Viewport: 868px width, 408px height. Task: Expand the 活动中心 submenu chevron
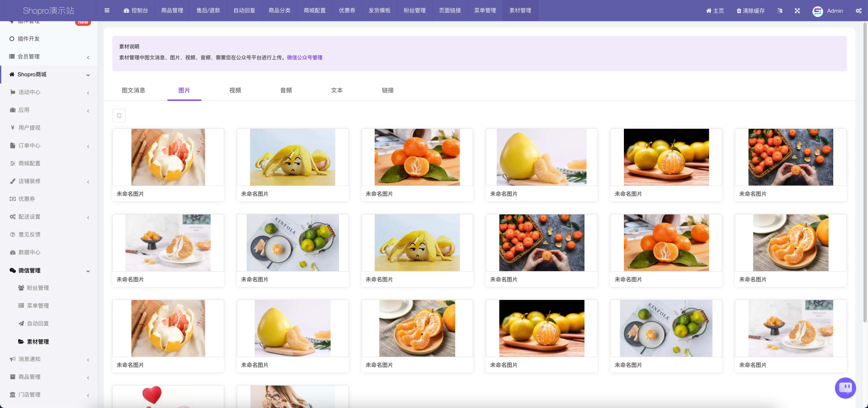tap(88, 93)
